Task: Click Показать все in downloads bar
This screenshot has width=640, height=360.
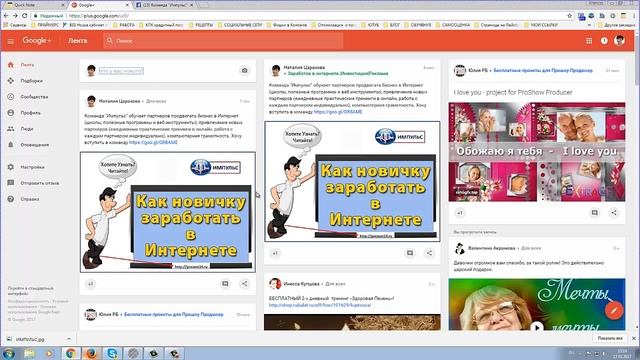Action: tap(610, 338)
